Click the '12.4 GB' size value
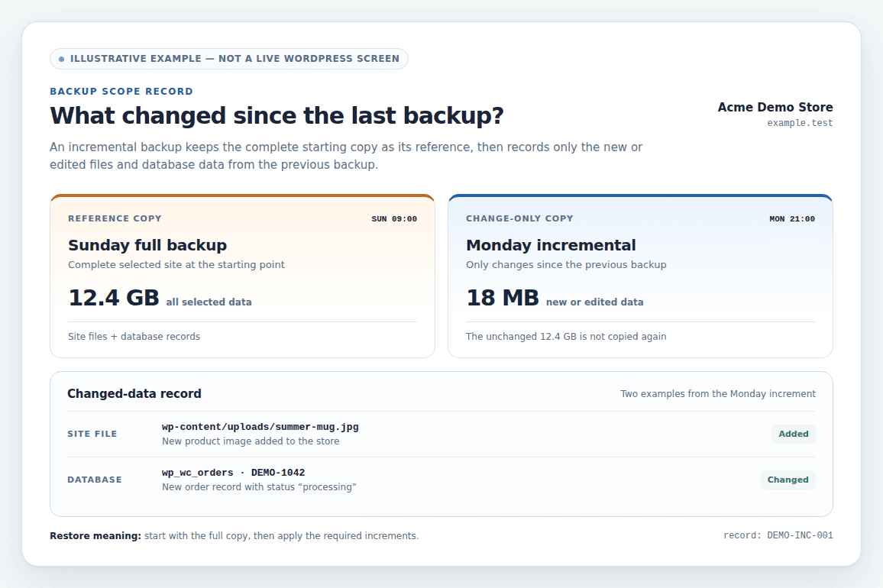Viewport: 883px width, 588px height. [114, 297]
